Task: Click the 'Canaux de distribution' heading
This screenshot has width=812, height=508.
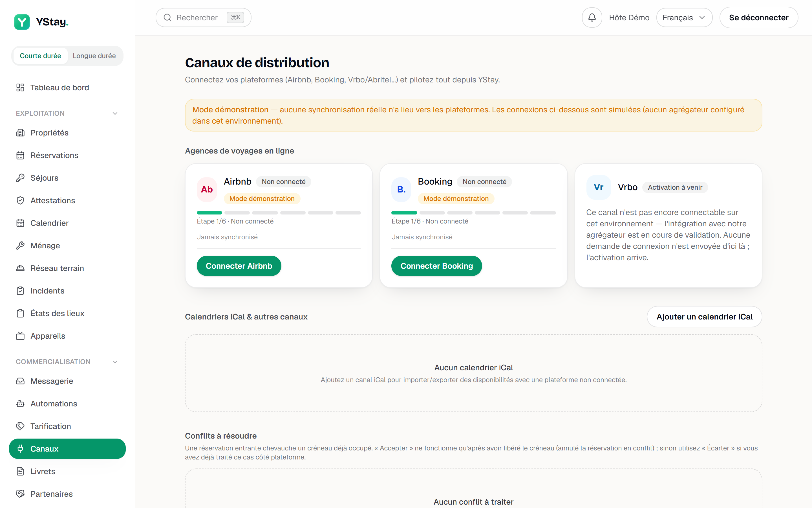Action: coord(257,62)
